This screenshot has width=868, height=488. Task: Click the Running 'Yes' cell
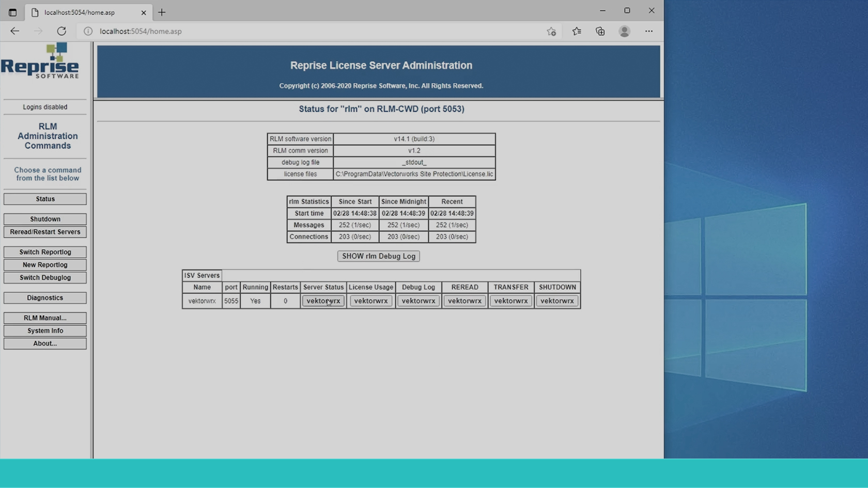(255, 301)
